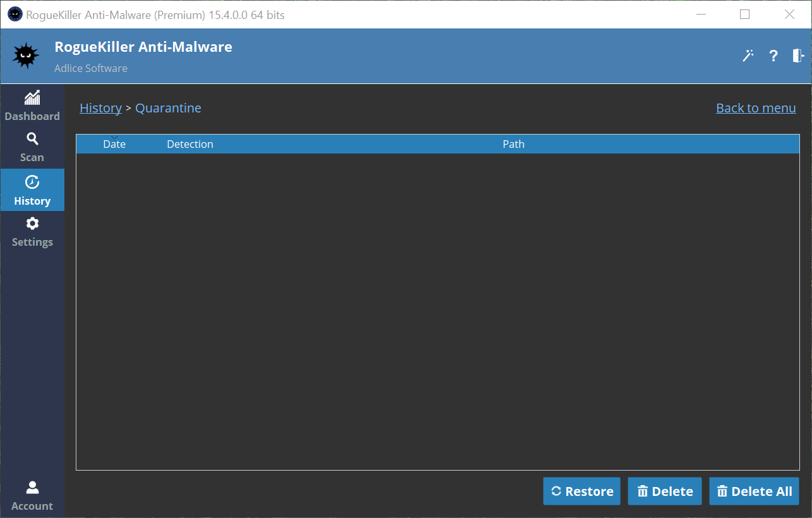Minimize the RogueKiller window
This screenshot has width=812, height=518.
[700, 15]
